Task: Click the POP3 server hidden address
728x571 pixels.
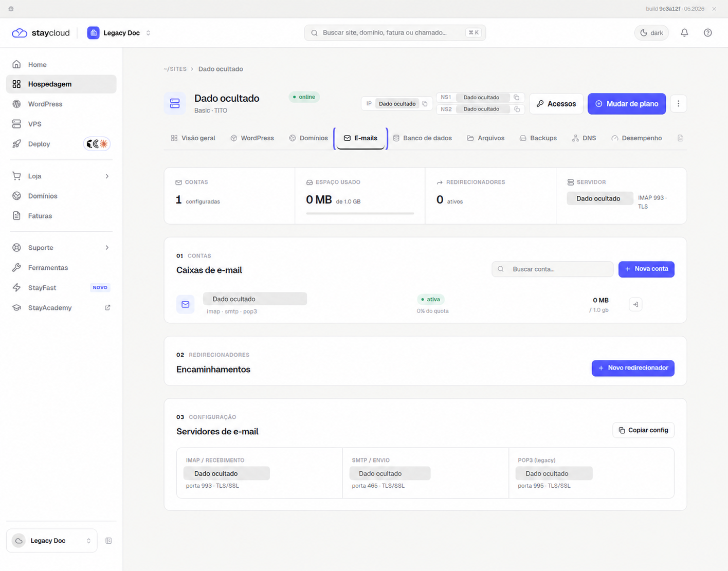Action: [x=554, y=473]
